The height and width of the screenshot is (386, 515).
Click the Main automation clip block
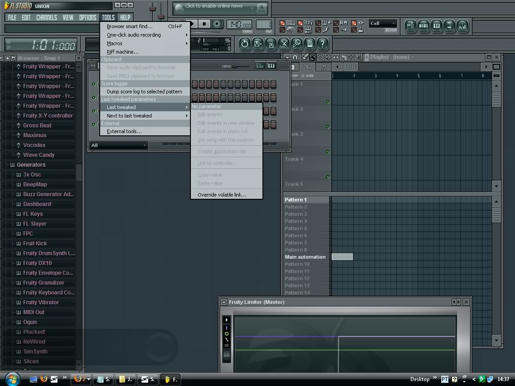coord(342,257)
